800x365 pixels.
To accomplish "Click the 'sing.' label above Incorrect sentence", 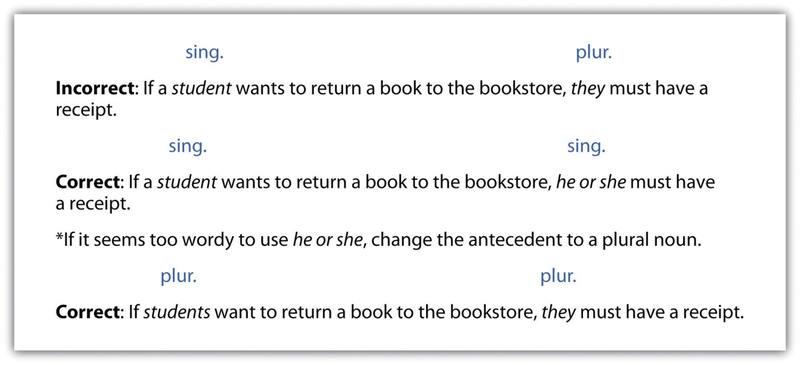I will coord(204,54).
